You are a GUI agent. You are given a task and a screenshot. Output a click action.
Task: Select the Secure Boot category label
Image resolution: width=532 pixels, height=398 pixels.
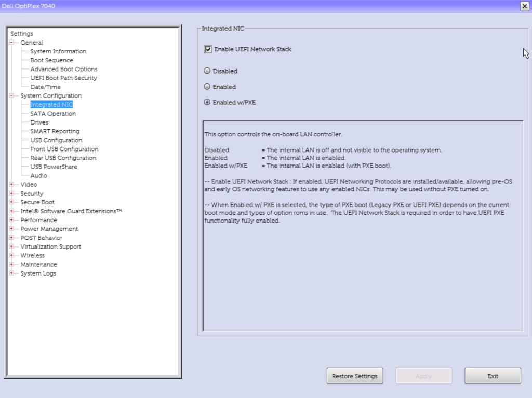37,202
